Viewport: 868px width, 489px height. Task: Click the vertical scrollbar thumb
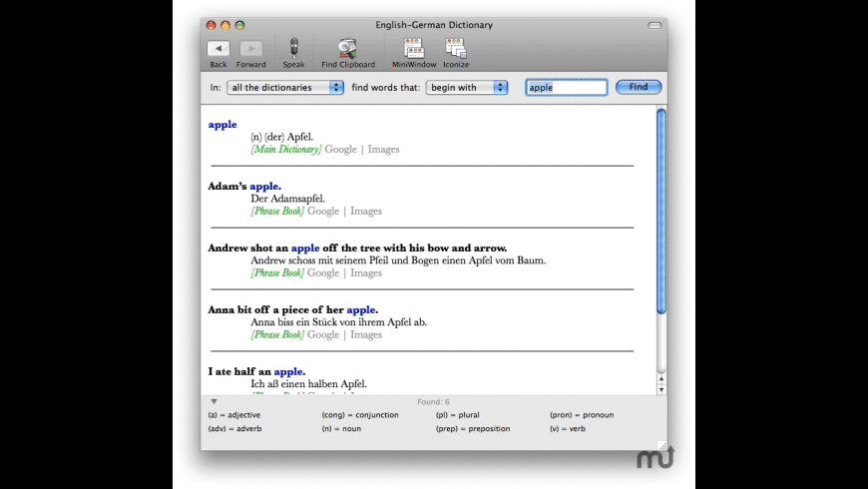(x=660, y=212)
